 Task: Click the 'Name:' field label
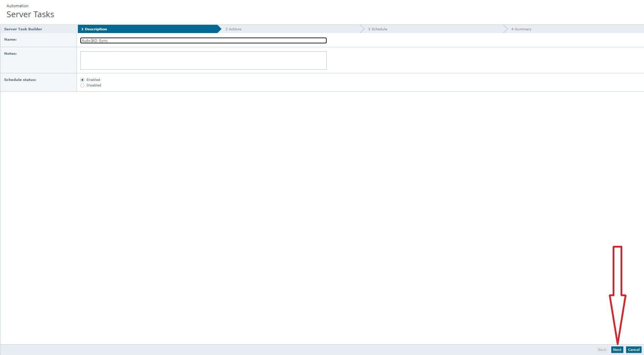(10, 40)
